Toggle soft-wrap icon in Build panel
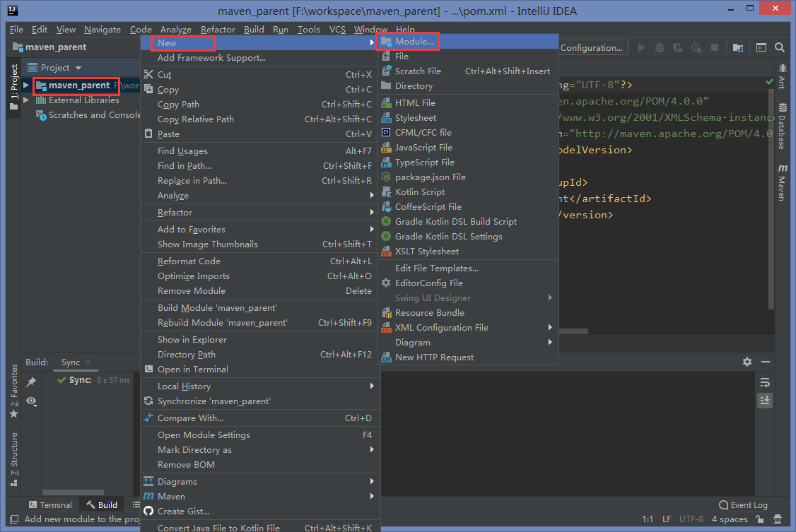 point(765,382)
